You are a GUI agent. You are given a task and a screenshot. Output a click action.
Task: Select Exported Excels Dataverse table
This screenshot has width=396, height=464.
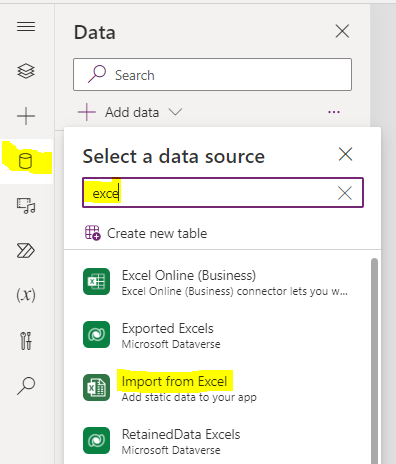click(x=223, y=335)
